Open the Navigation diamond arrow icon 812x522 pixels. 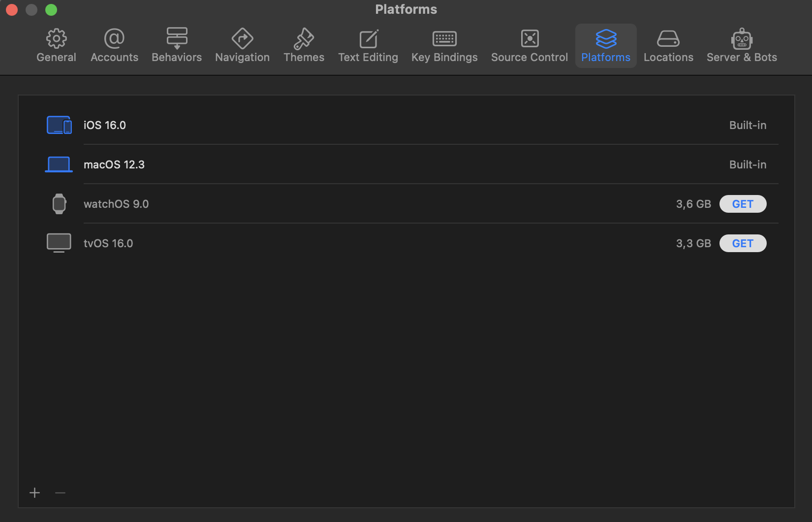tap(243, 38)
